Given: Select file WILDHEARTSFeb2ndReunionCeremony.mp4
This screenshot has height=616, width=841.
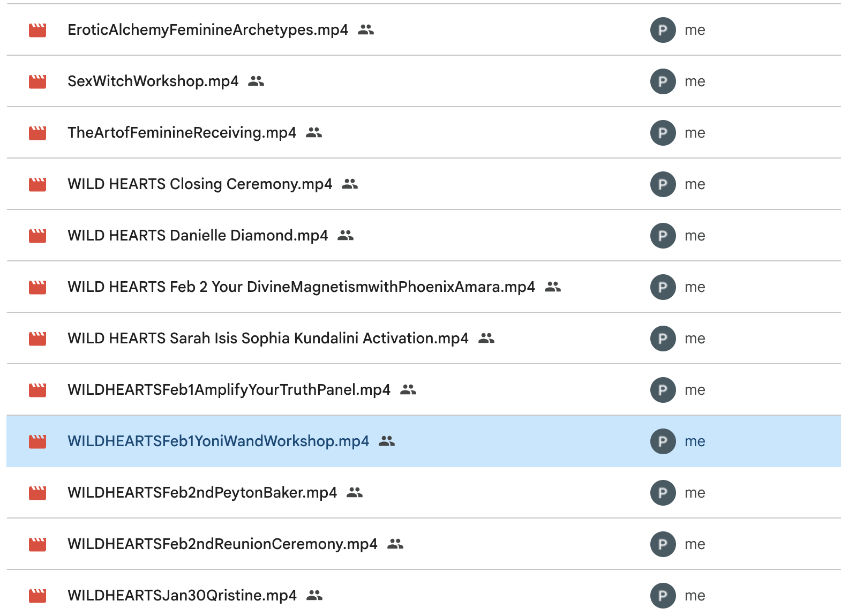Looking at the screenshot, I should (223, 544).
